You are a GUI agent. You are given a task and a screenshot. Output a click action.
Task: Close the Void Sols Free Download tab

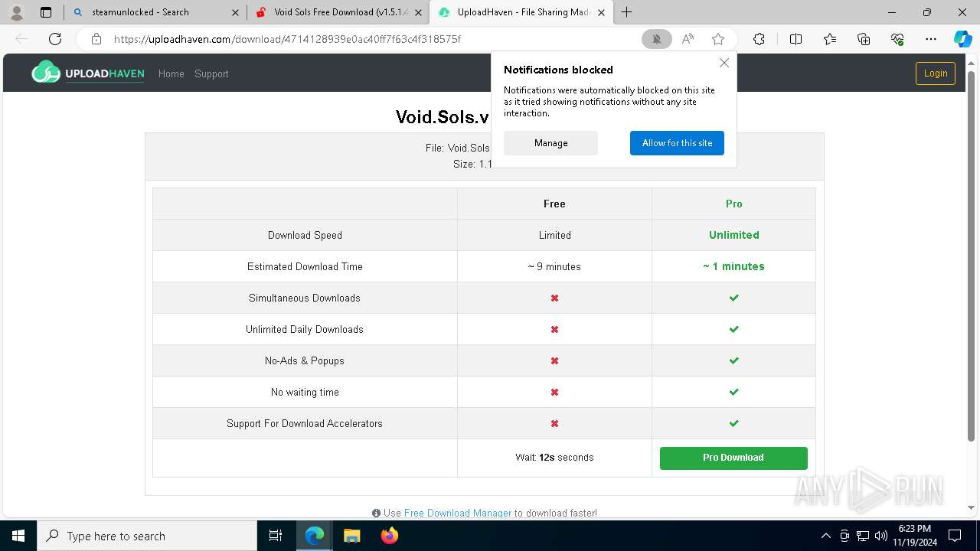point(418,12)
